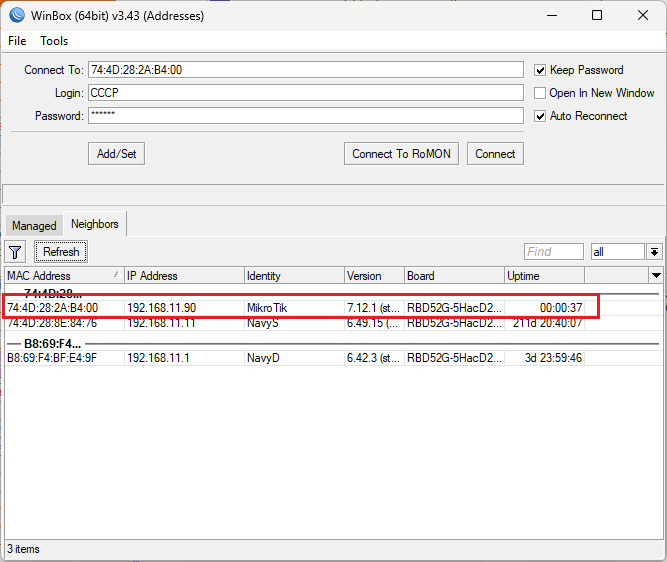The height and width of the screenshot is (562, 667).
Task: Open the File menu
Action: 17,41
